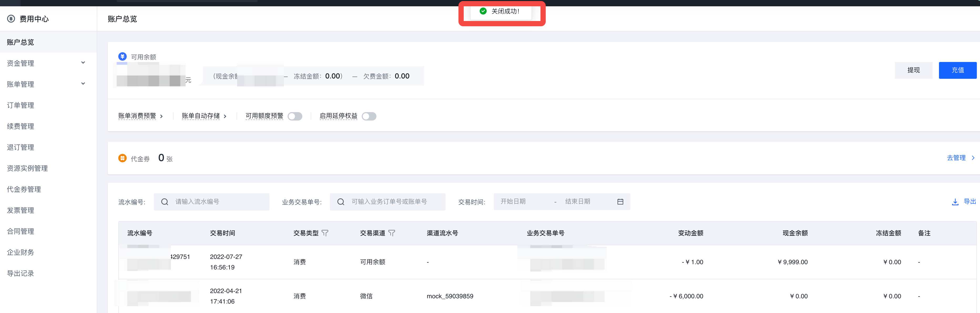Click the chevron next to 去管理
This screenshot has height=313, width=980.
(973, 158)
